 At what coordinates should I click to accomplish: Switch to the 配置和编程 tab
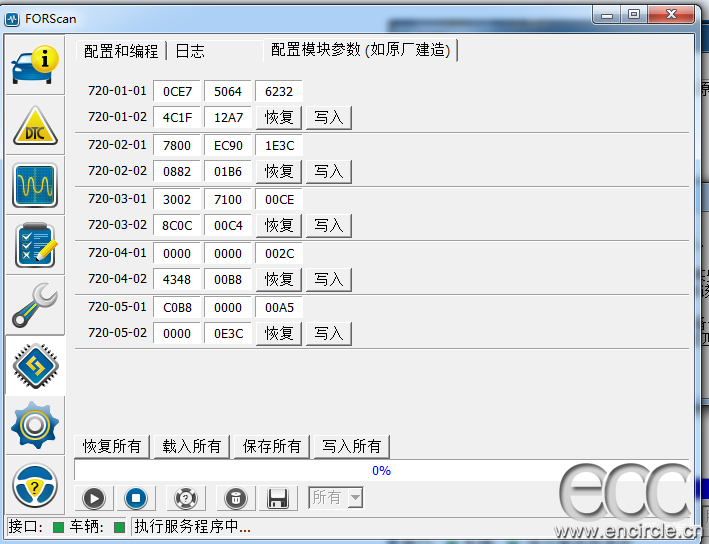tap(119, 51)
